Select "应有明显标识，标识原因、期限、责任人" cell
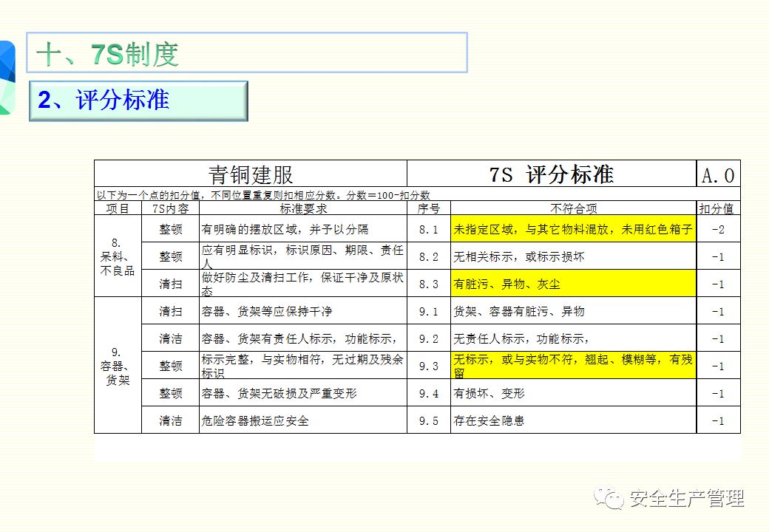This screenshot has width=769, height=532. pyautogui.click(x=303, y=256)
